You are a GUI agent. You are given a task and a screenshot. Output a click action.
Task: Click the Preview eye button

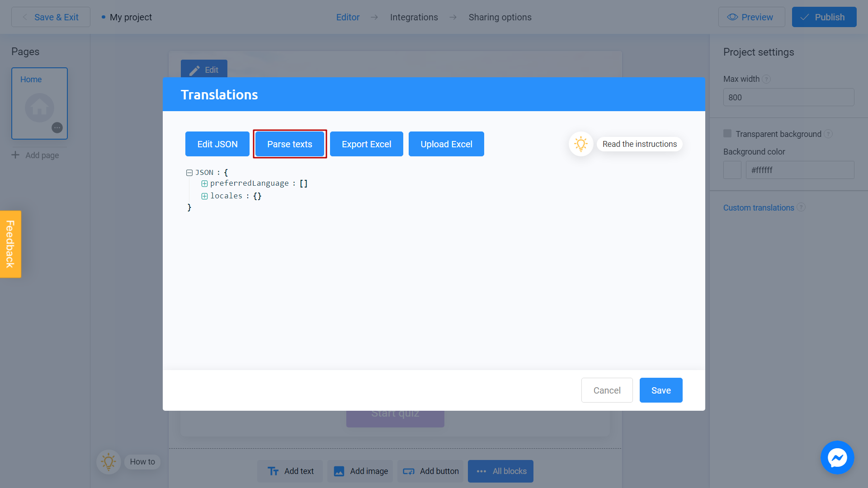point(751,17)
